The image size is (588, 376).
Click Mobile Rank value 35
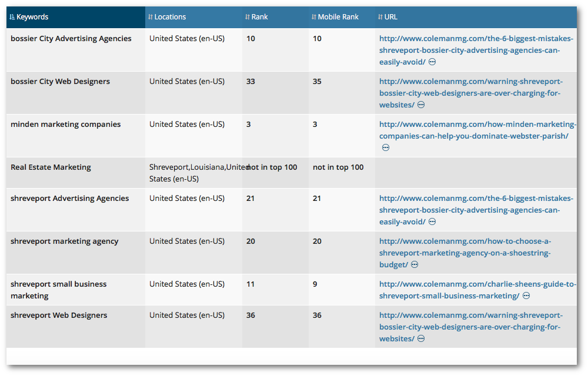(x=318, y=82)
